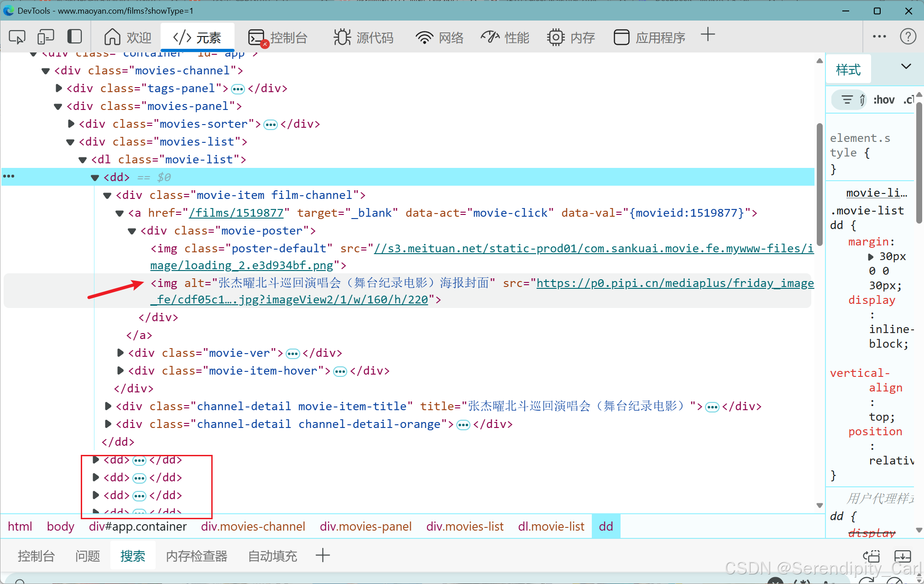Toggle device emulation toolbar icon
The height and width of the screenshot is (584, 924).
(46, 37)
